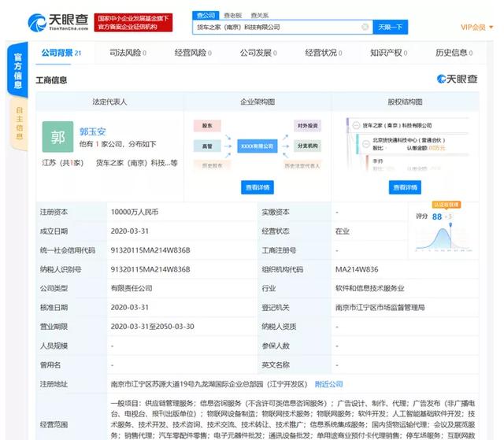
Task: Click the 2020-03-31至2050-03-30 business term
Action: click(x=152, y=327)
